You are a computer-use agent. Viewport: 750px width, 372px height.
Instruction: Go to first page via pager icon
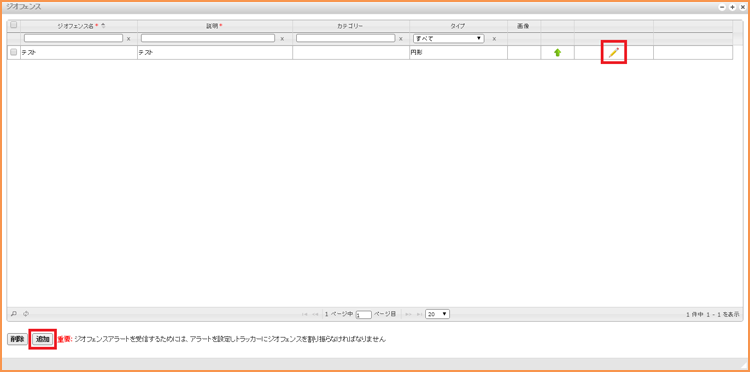click(x=305, y=314)
